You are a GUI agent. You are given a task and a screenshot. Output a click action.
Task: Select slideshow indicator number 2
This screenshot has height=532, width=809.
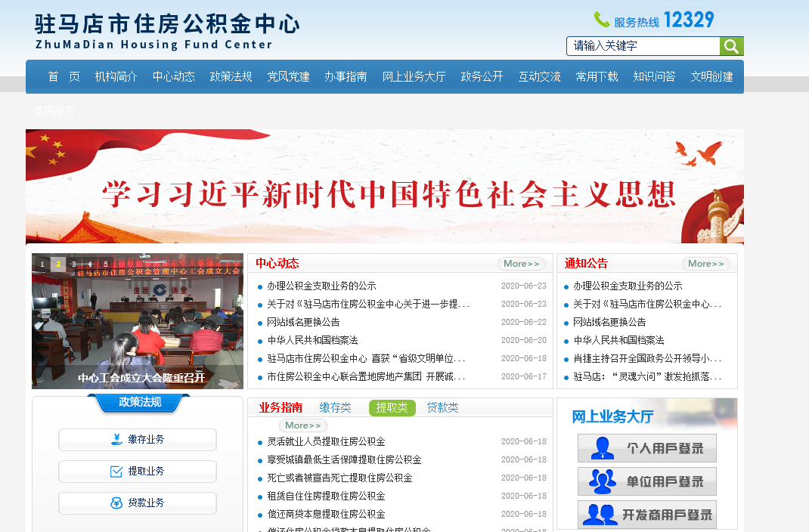coord(58,264)
